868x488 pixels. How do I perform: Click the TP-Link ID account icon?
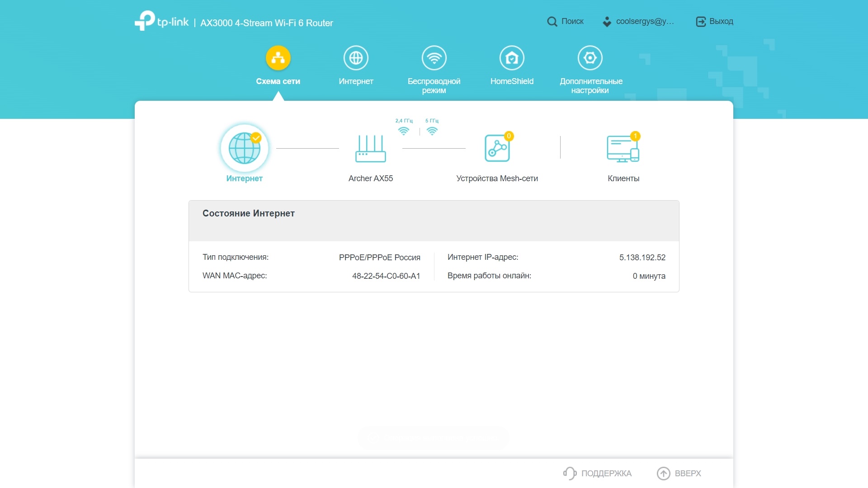(607, 21)
